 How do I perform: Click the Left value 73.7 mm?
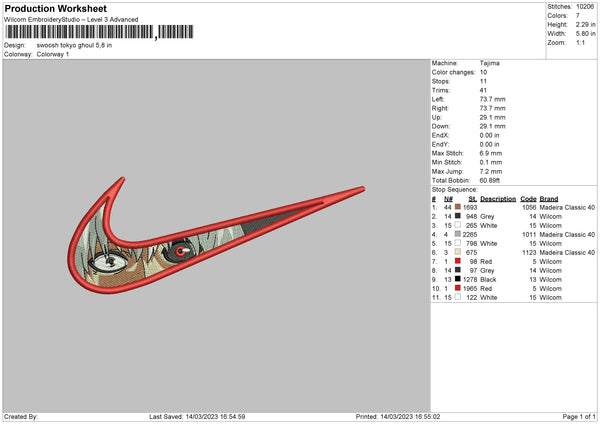click(492, 99)
